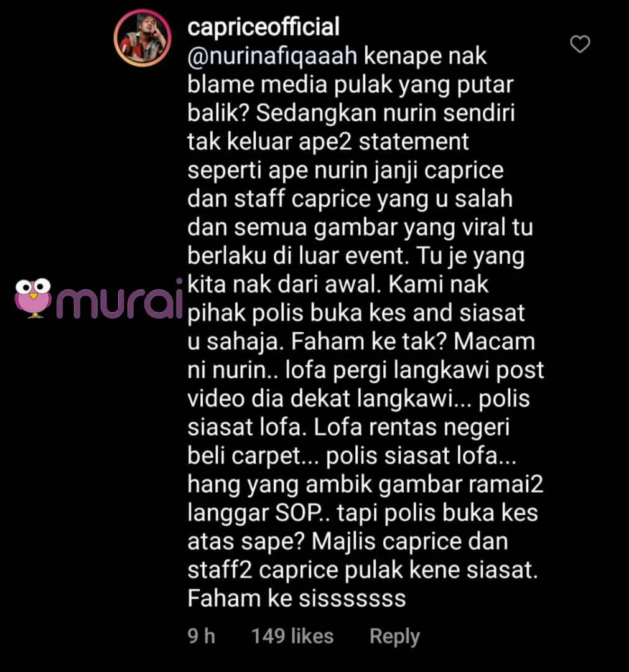
Task: Click the phrase 'pihak polis buka kes'
Action: pos(297,313)
